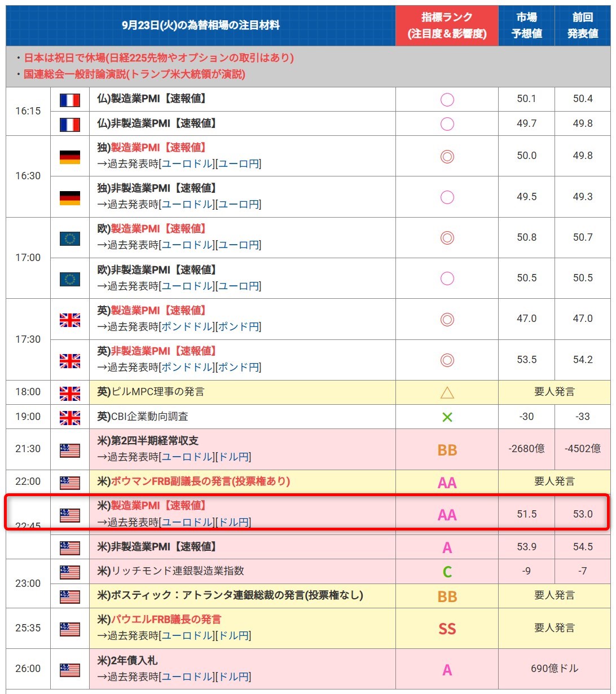
Task: Click the 英)CBI企業動向調査 event title
Action: pyautogui.click(x=143, y=417)
